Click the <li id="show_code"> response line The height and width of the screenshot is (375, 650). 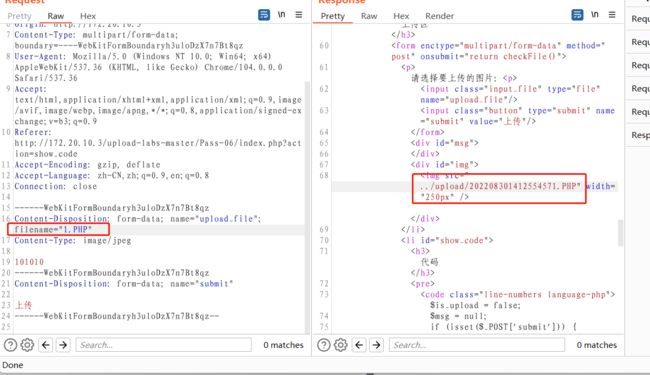coord(447,240)
